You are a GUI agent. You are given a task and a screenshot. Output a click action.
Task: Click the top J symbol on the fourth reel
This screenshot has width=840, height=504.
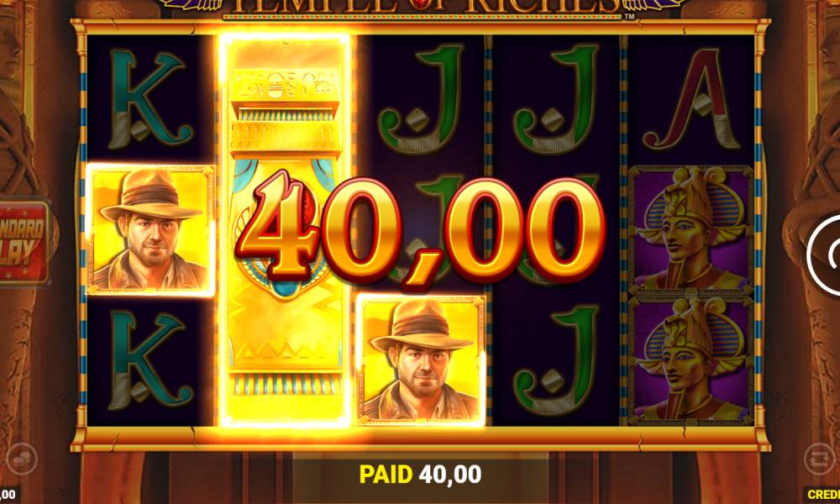point(556,100)
